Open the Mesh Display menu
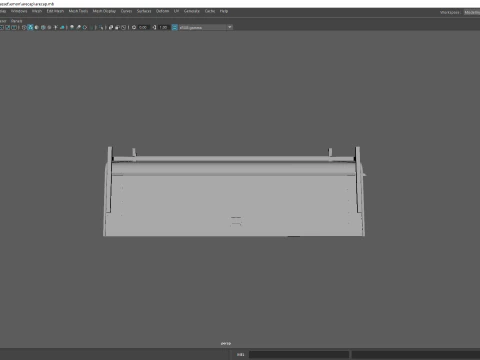Viewport: 480px width, 360px height. 104,11
